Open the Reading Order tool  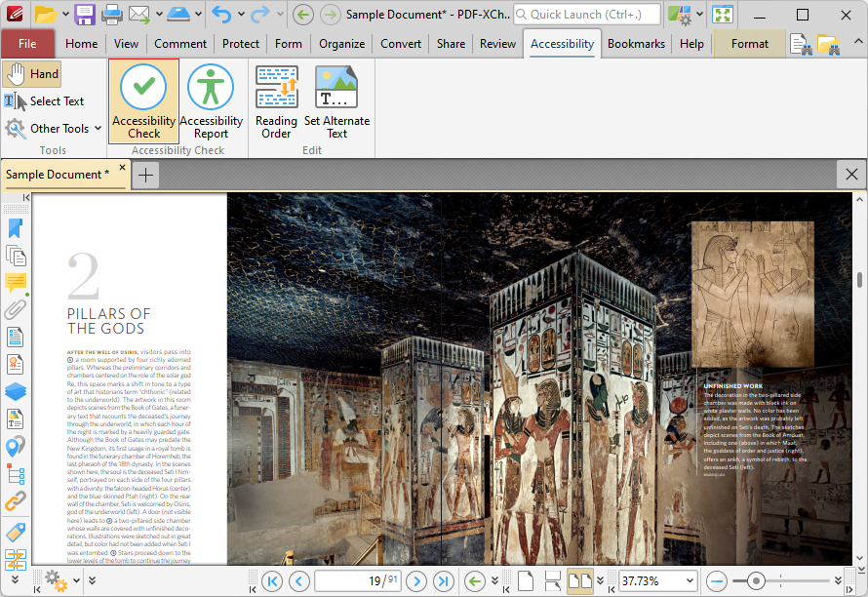[276, 101]
